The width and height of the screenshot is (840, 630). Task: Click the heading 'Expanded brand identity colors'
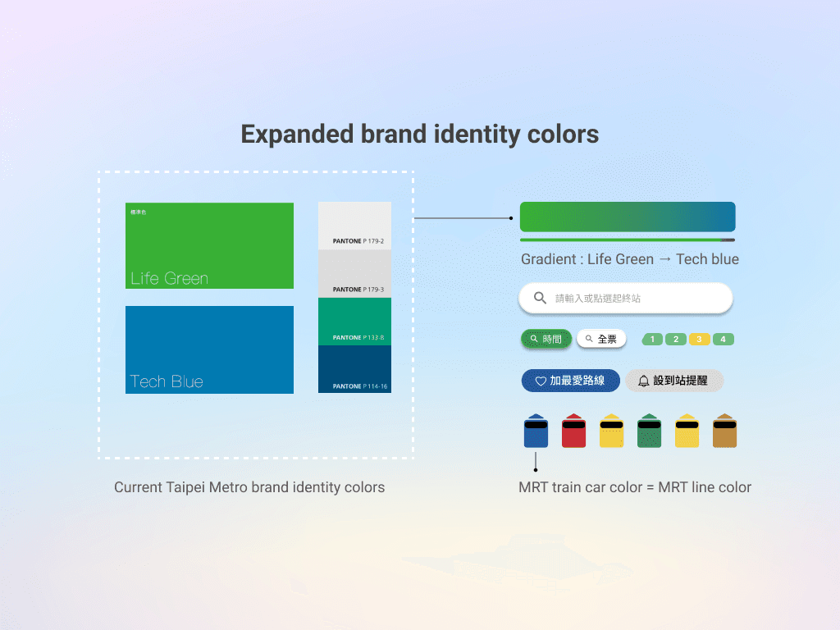pos(420,135)
